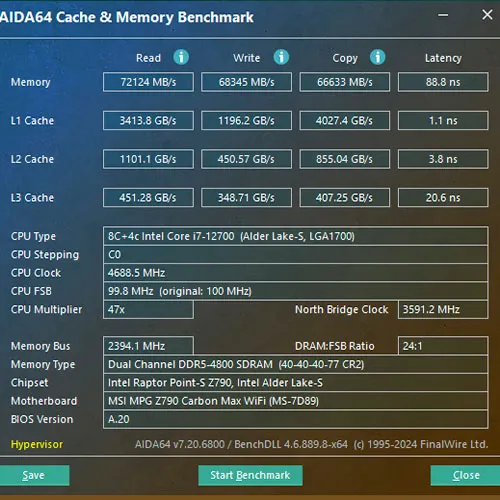Save the benchmark results
The width and height of the screenshot is (500, 500).
coord(33,475)
